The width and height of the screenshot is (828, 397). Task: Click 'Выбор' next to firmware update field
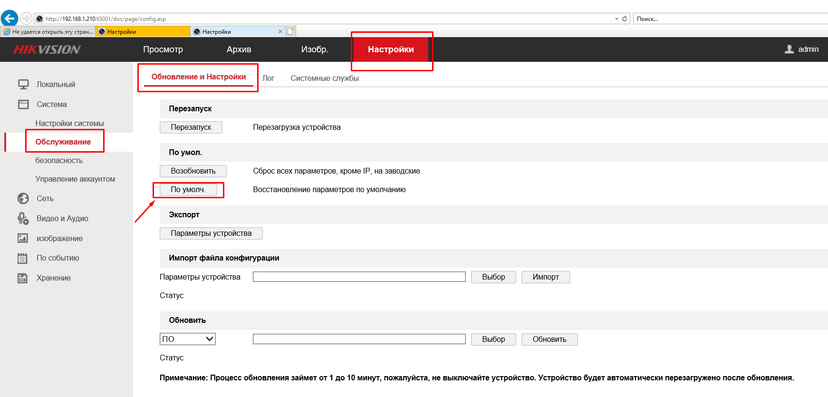click(x=494, y=339)
